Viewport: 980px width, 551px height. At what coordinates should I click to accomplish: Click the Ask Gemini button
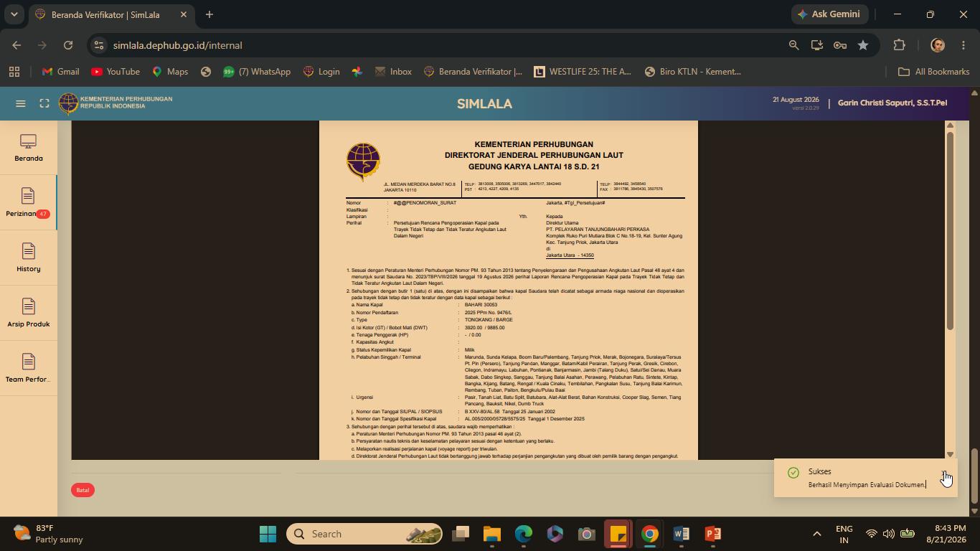831,14
